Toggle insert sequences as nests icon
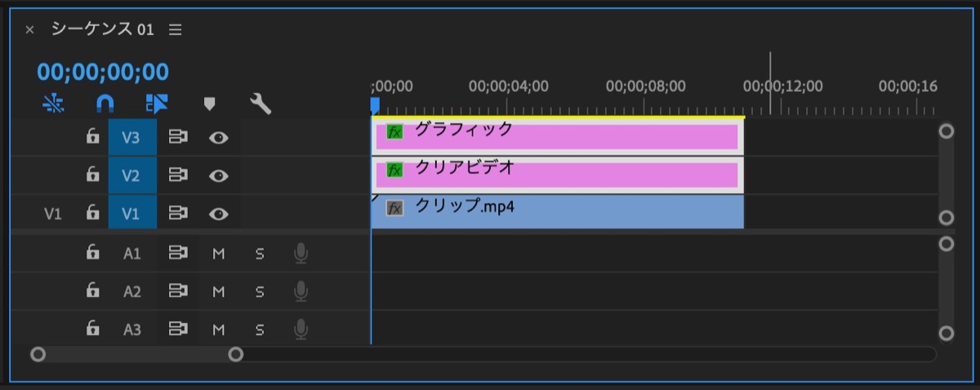This screenshot has height=390, width=980. pyautogui.click(x=53, y=103)
